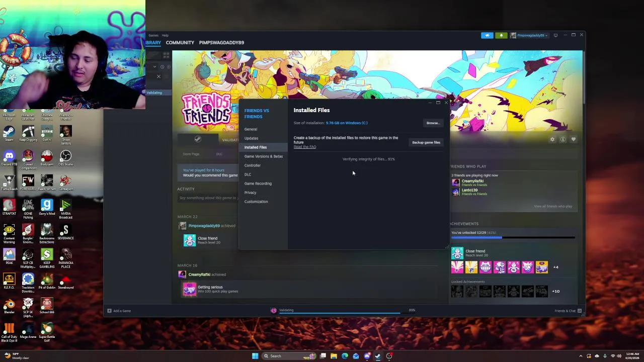Click the Steam taskbar icon
The image size is (644, 362).
tap(378, 356)
